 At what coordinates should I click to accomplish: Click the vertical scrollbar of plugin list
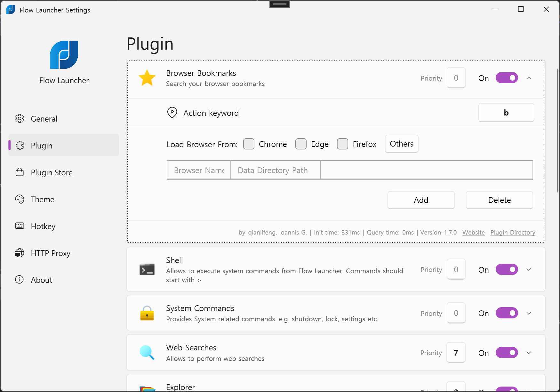click(557, 130)
